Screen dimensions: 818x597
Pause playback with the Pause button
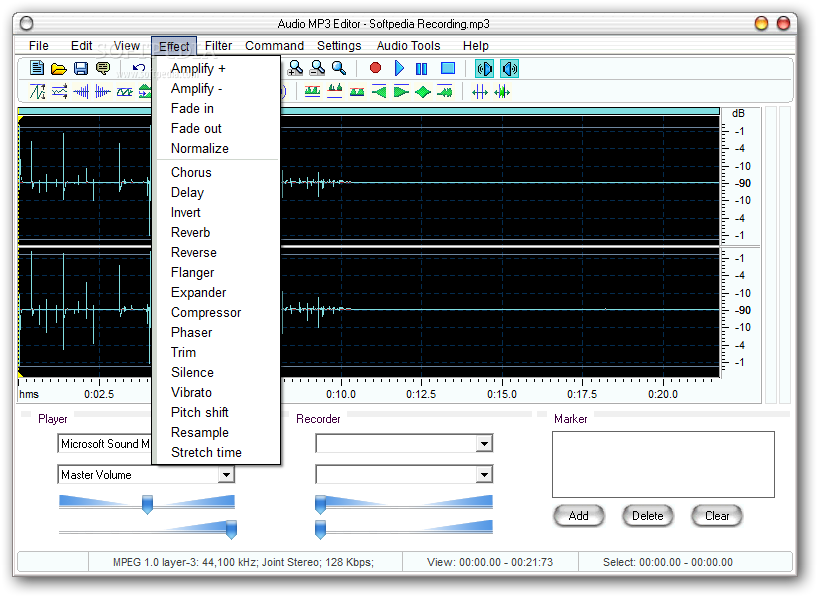[x=422, y=68]
